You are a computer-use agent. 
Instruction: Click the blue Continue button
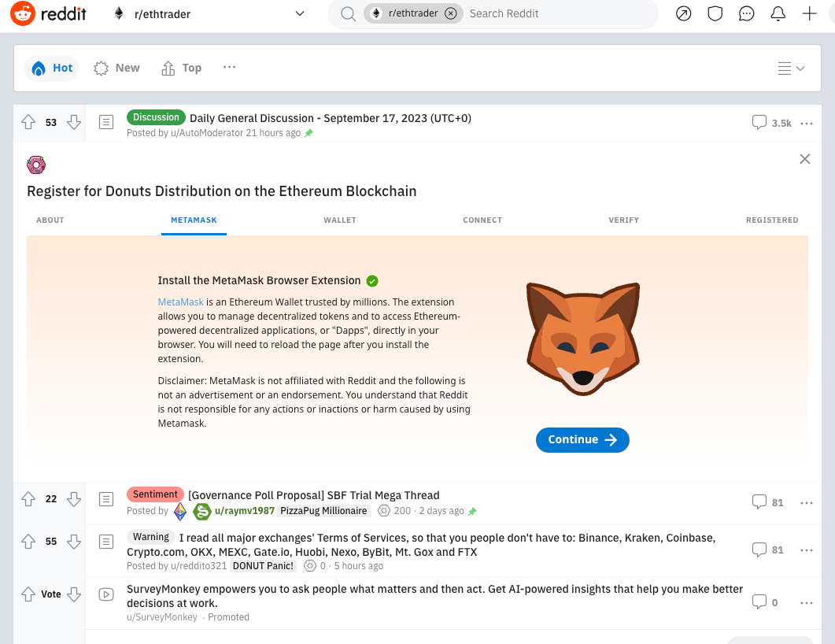[582, 440]
